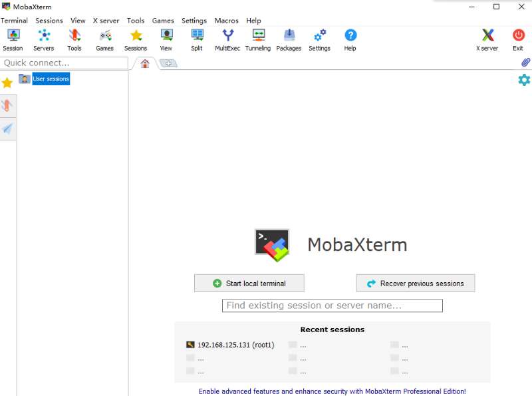Open the Settings menu

coord(194,21)
